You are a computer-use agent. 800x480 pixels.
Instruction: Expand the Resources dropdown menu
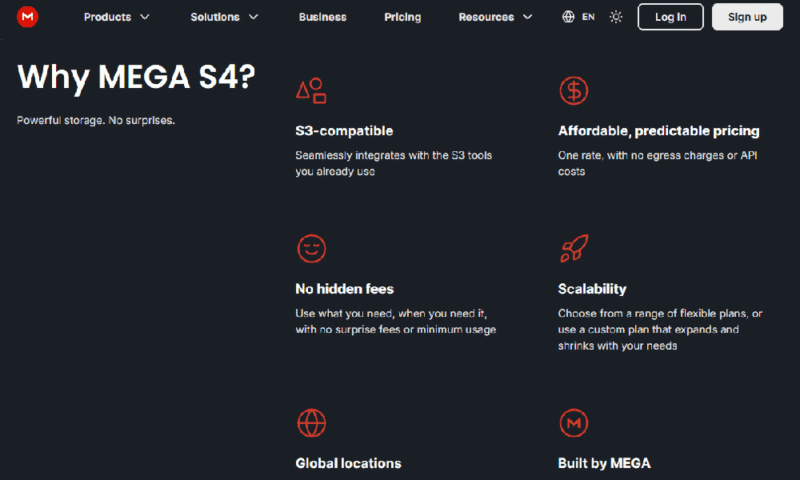coord(495,17)
